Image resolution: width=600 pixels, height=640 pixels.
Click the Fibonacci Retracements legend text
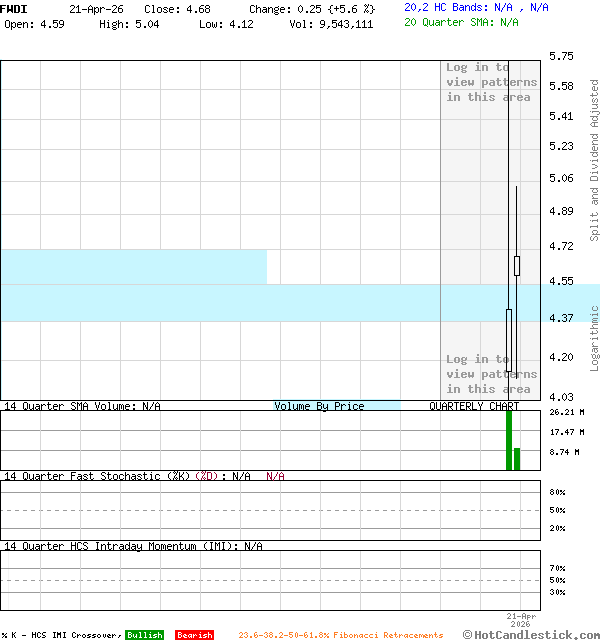(340, 635)
